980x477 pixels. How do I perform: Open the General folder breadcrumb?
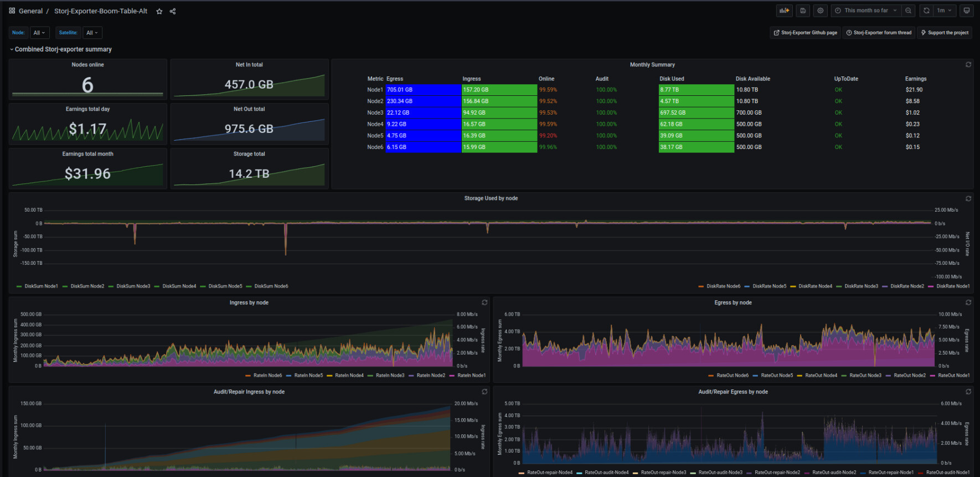[30, 11]
